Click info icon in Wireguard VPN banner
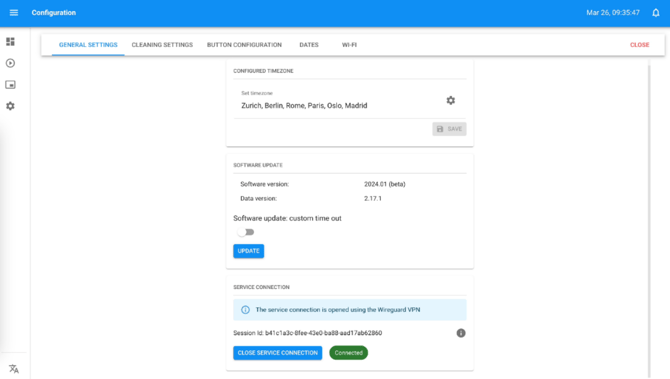The image size is (670, 379). (245, 310)
